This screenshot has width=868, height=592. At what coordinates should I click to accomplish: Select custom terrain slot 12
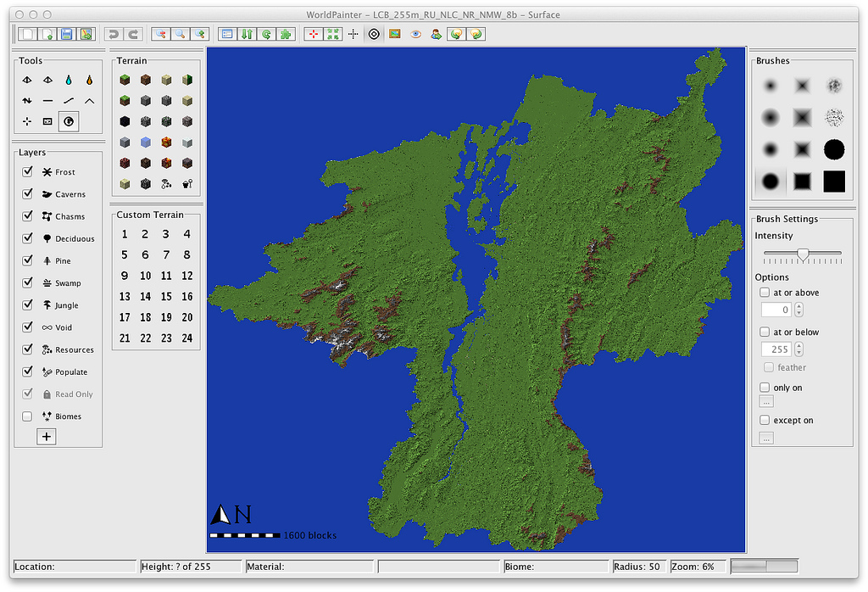click(186, 276)
